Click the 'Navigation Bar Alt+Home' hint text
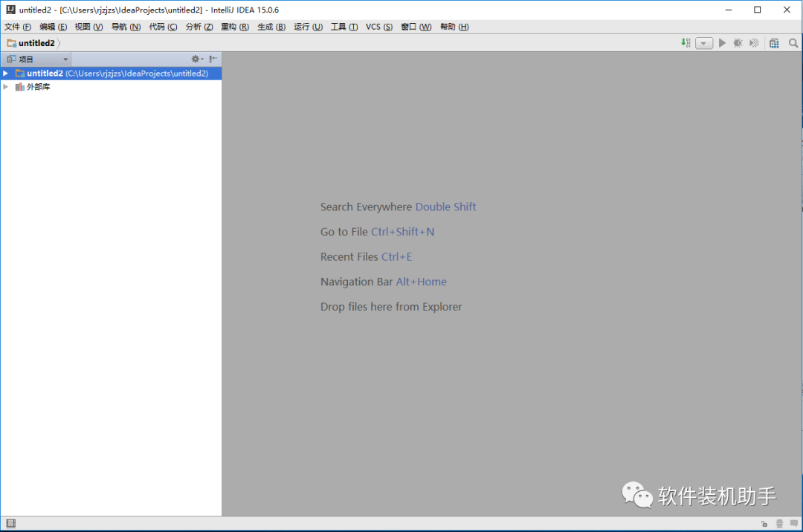Screen dimensions: 803x532 click(x=384, y=282)
